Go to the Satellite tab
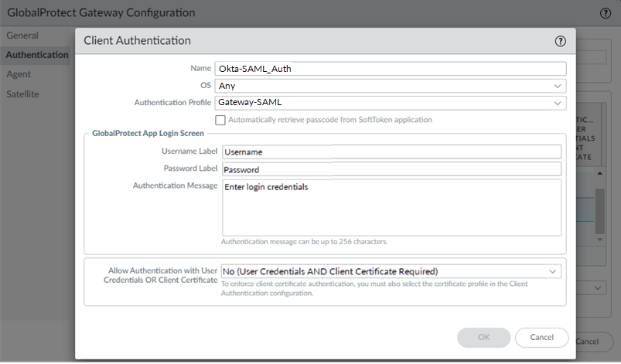 tap(23, 94)
